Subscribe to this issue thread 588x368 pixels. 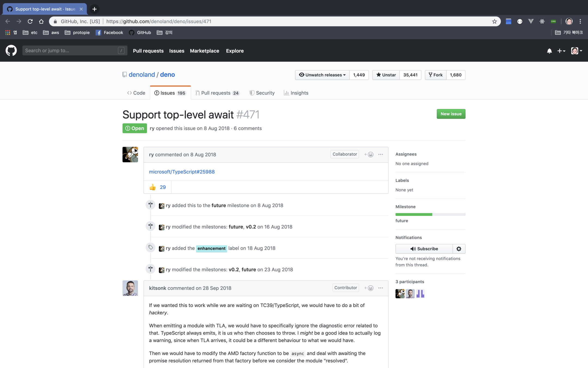424,249
